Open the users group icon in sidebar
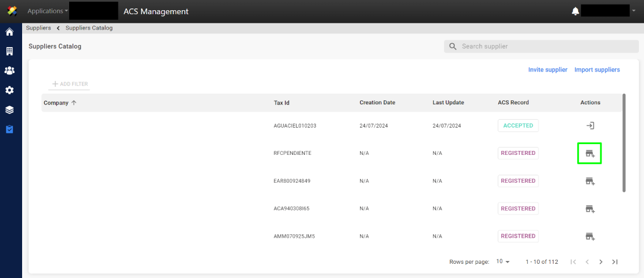644x278 pixels. 9,71
